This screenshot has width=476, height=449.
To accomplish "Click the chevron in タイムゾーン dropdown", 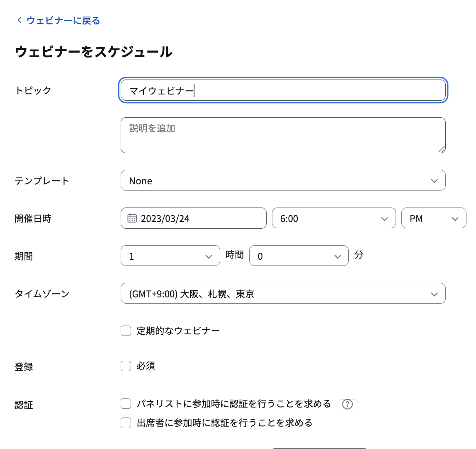I will click(435, 295).
